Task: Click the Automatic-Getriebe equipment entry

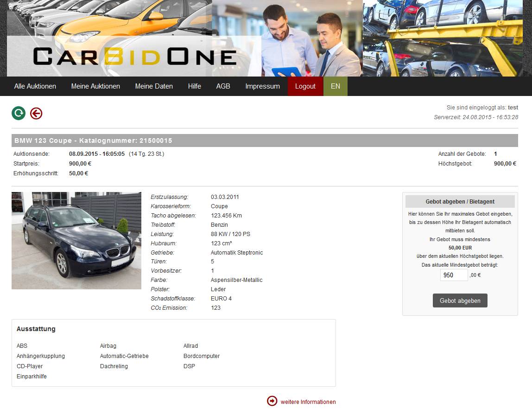Action: coord(124,356)
